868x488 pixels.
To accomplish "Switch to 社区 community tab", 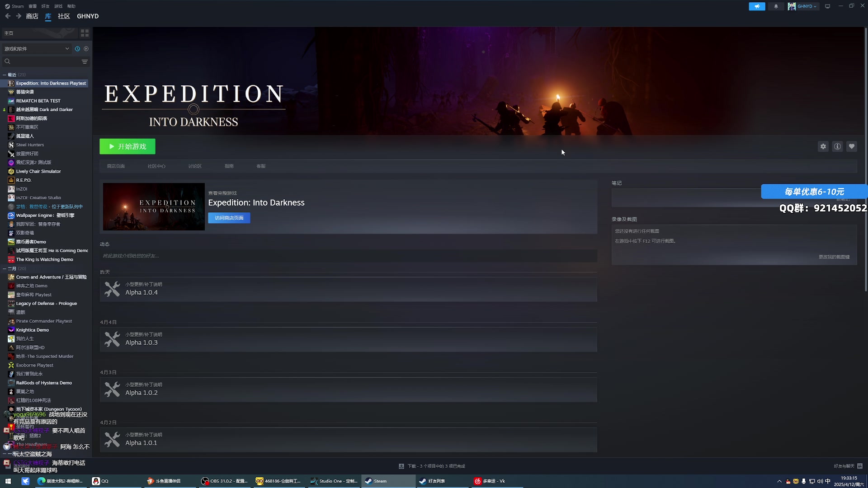I will (x=64, y=16).
